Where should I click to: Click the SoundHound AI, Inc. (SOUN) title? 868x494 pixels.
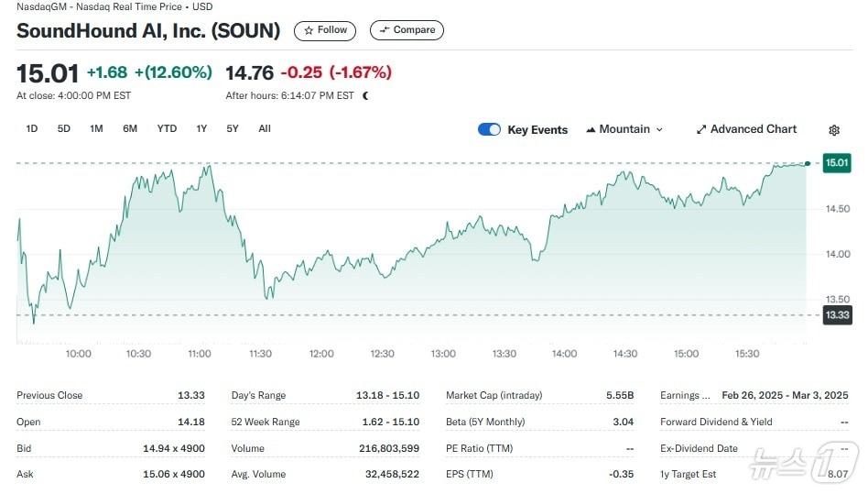148,30
